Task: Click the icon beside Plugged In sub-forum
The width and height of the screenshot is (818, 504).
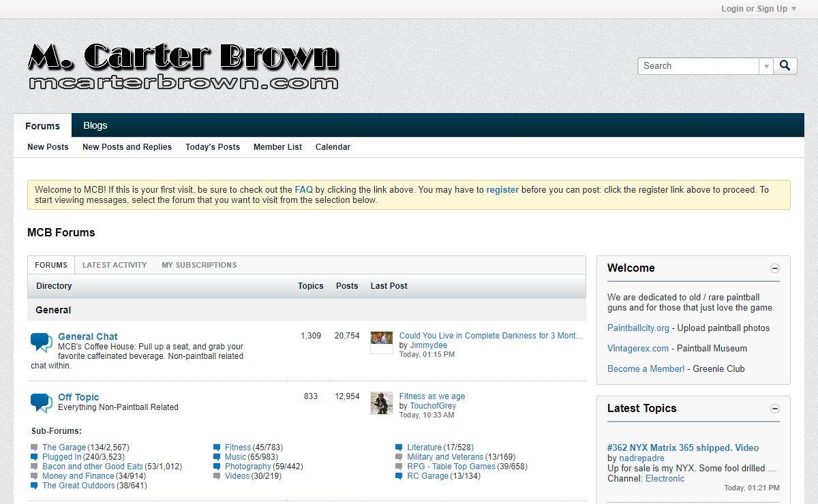Action: click(x=34, y=457)
